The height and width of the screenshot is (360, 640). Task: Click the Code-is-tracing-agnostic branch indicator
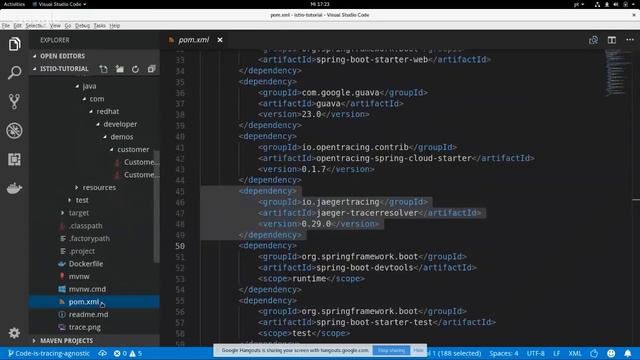click(49, 353)
